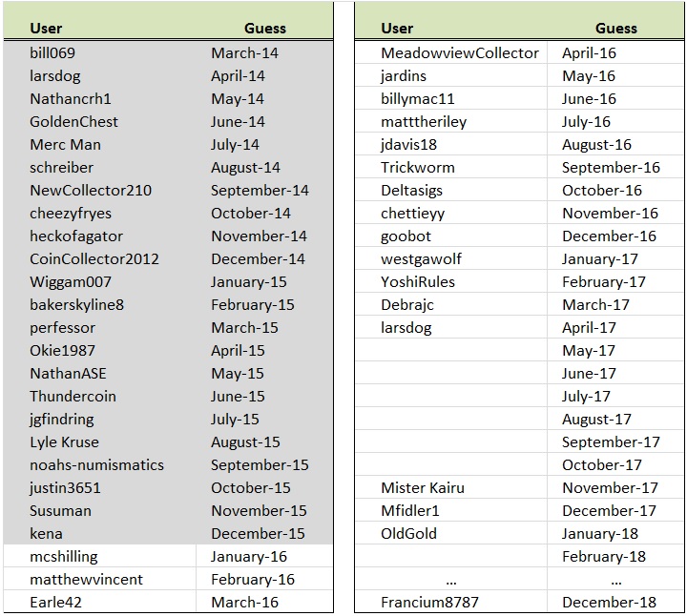This screenshot has height=616, width=687.
Task: Click the OldGold user cell
Action: click(x=450, y=533)
